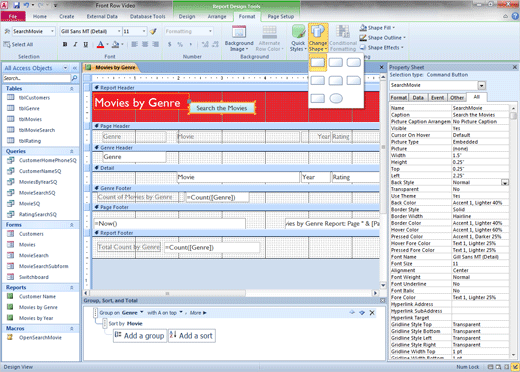Switch to the Arrange ribbon tab
The height and width of the screenshot is (372, 520).
tap(217, 16)
